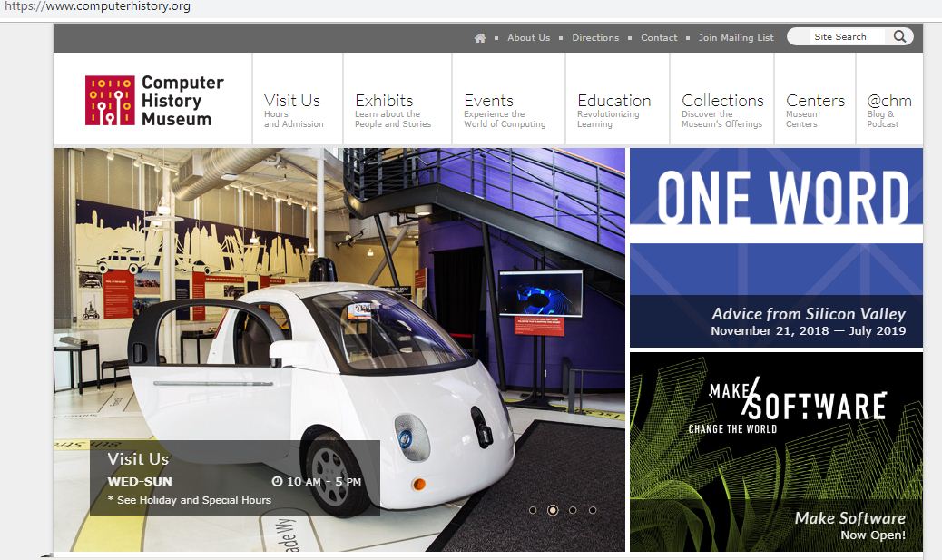The image size is (942, 560).
Task: Click the ONE WORD exhibit banner
Action: point(776,248)
